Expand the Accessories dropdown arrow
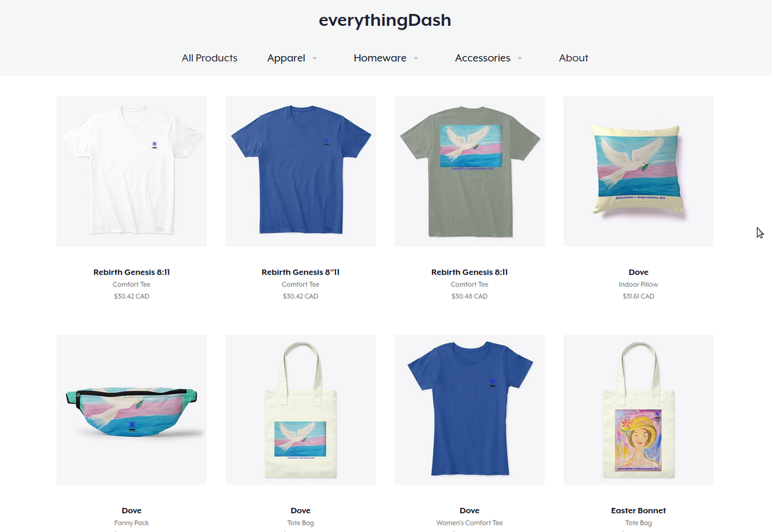The height and width of the screenshot is (532, 772). [x=520, y=59]
